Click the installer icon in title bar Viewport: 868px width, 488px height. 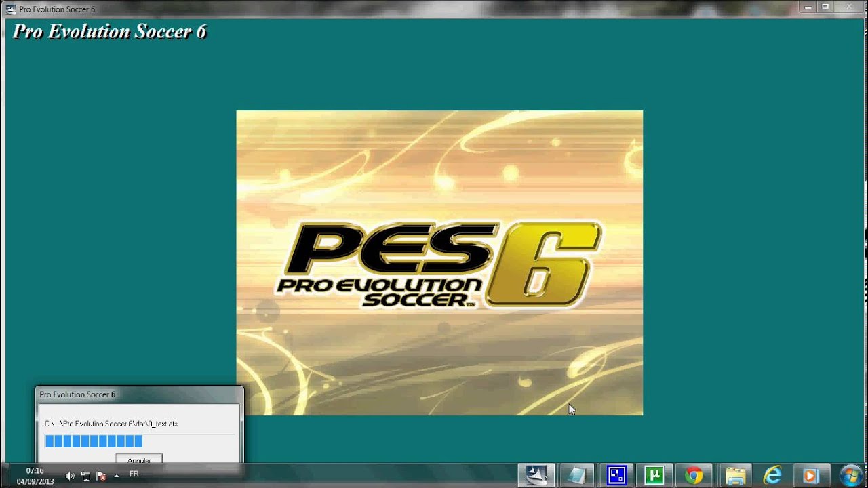point(11,9)
